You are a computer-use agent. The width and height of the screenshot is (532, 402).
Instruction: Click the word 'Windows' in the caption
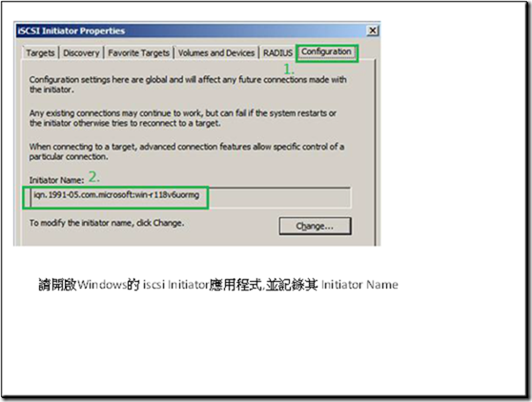click(x=102, y=285)
